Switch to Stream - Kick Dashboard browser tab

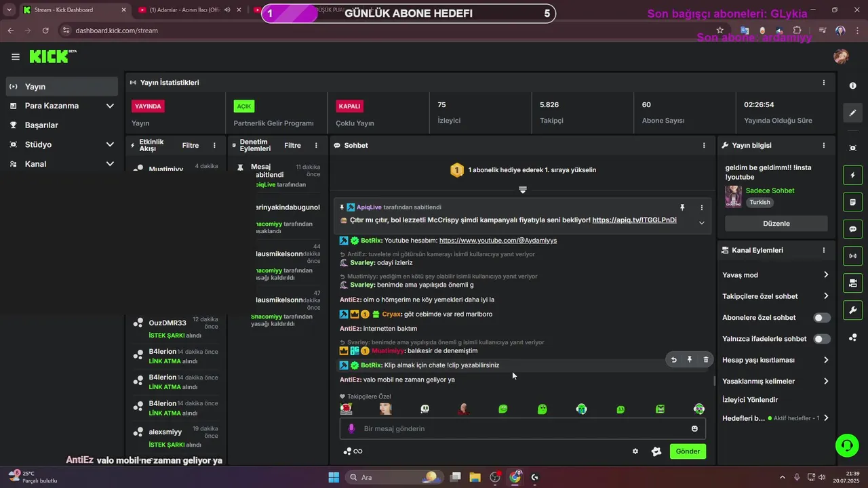click(x=74, y=10)
